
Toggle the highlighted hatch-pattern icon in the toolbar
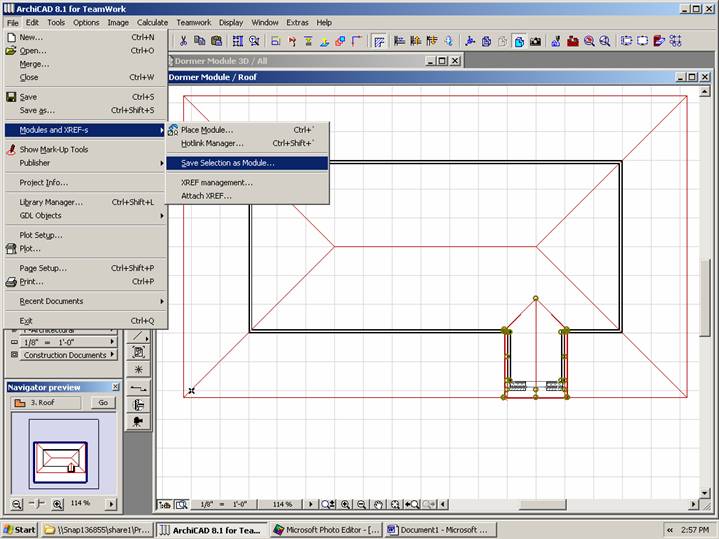point(379,41)
